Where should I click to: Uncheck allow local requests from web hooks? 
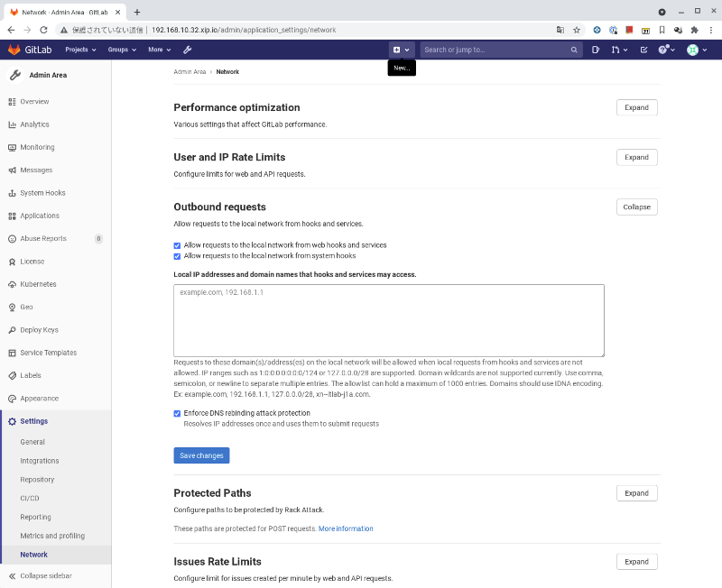[178, 245]
